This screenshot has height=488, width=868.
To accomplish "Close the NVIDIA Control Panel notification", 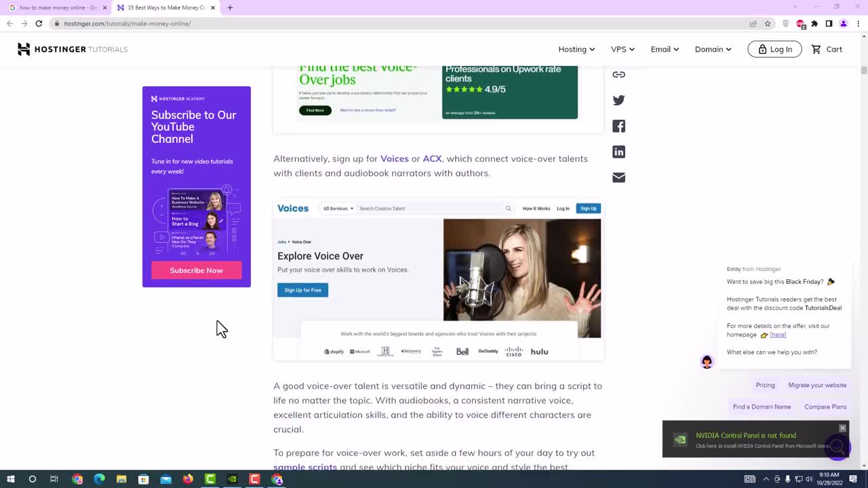I will coord(842,428).
